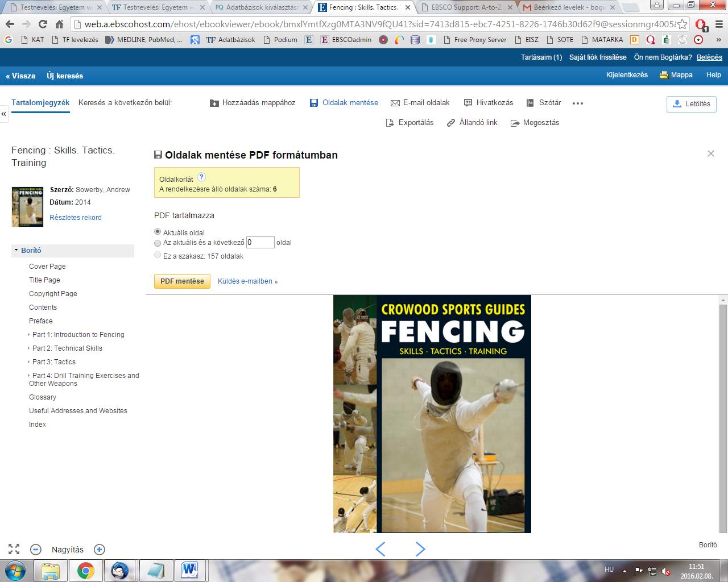Click Küldés e-mailben link
Image resolution: width=728 pixels, height=582 pixels.
click(247, 281)
